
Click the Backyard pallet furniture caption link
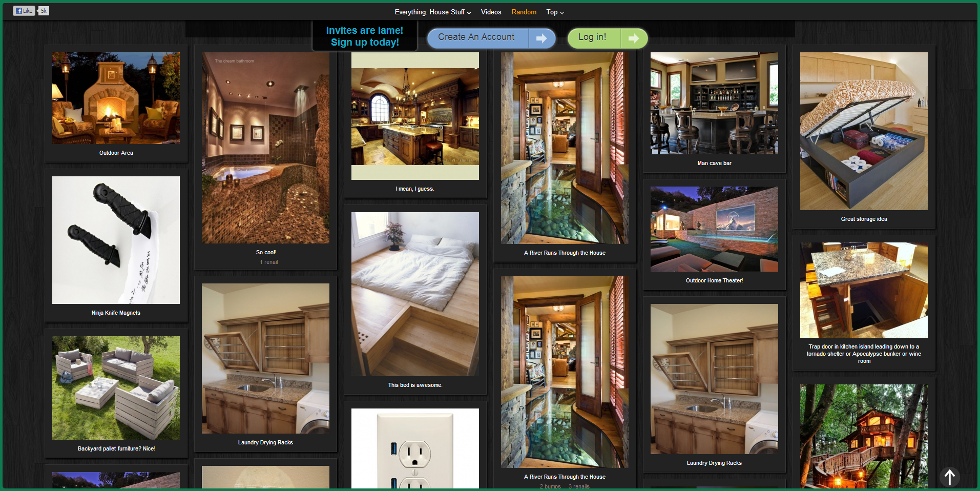pyautogui.click(x=116, y=448)
